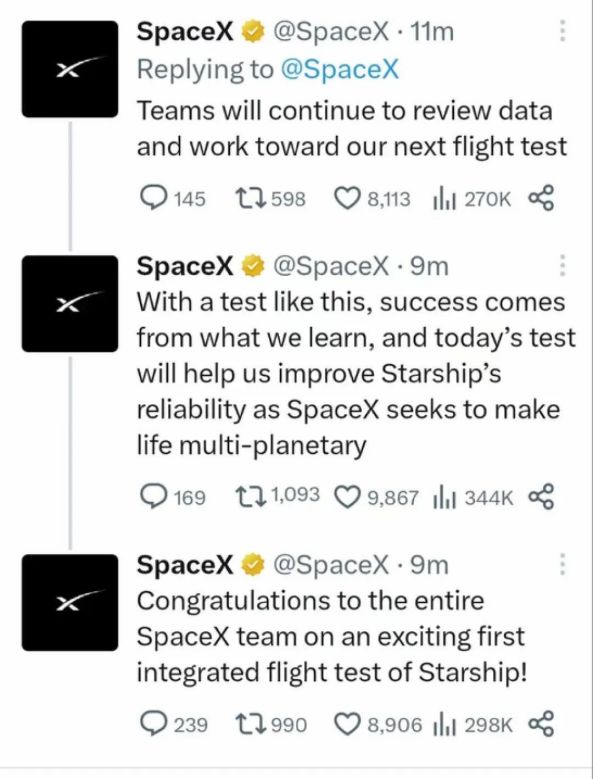Open SpaceX profile name on Congratulations tweet
The height and width of the screenshot is (779, 593).
coord(185,564)
